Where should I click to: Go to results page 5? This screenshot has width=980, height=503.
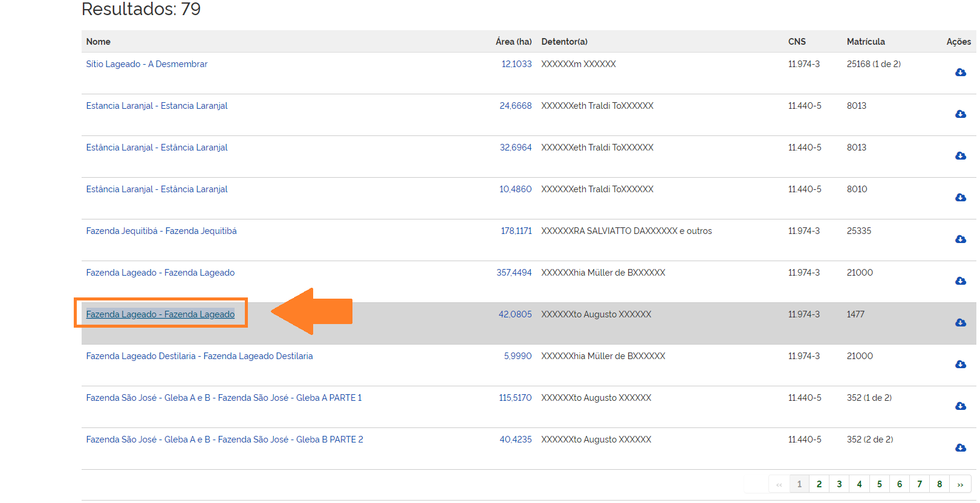click(879, 484)
